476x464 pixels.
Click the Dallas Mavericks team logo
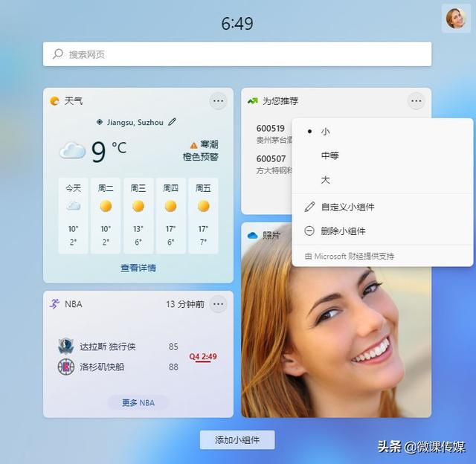(x=66, y=347)
